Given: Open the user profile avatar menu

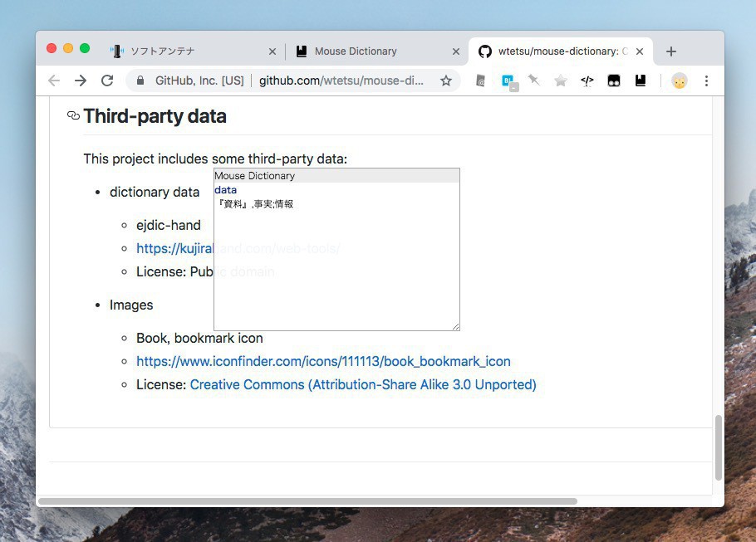Looking at the screenshot, I should pos(680,81).
